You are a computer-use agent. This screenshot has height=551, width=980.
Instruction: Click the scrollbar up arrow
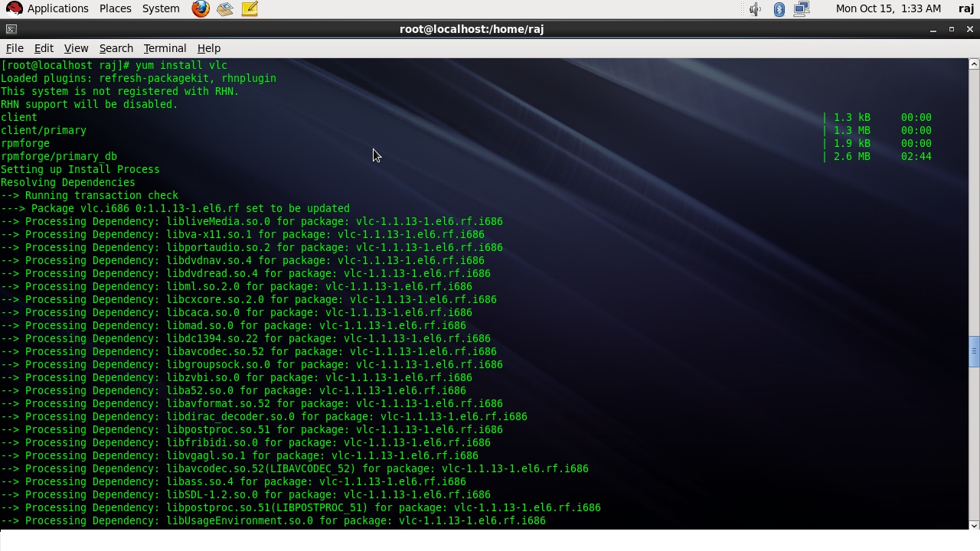pyautogui.click(x=974, y=64)
